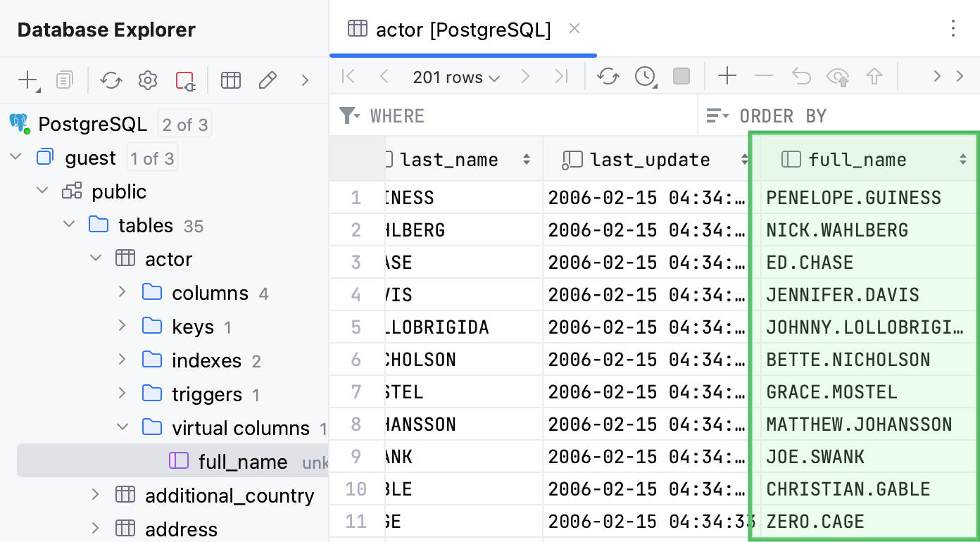Open the 201 rows page size dropdown
The height and width of the screenshot is (542, 980).
[456, 77]
